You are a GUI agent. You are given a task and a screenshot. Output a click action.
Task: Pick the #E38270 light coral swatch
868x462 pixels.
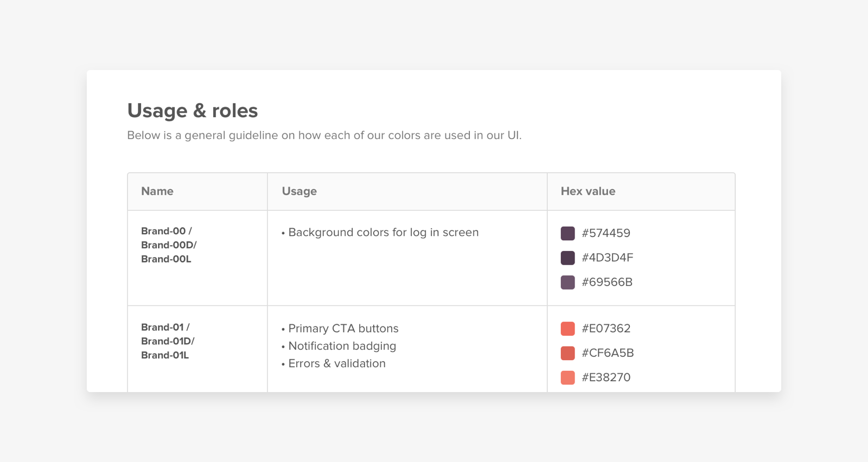click(x=567, y=377)
